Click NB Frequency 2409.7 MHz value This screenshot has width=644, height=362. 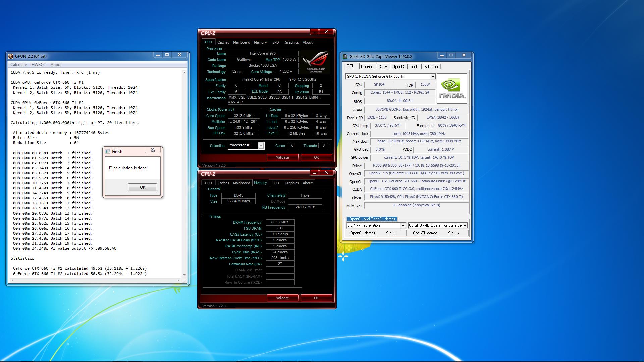pos(305,207)
